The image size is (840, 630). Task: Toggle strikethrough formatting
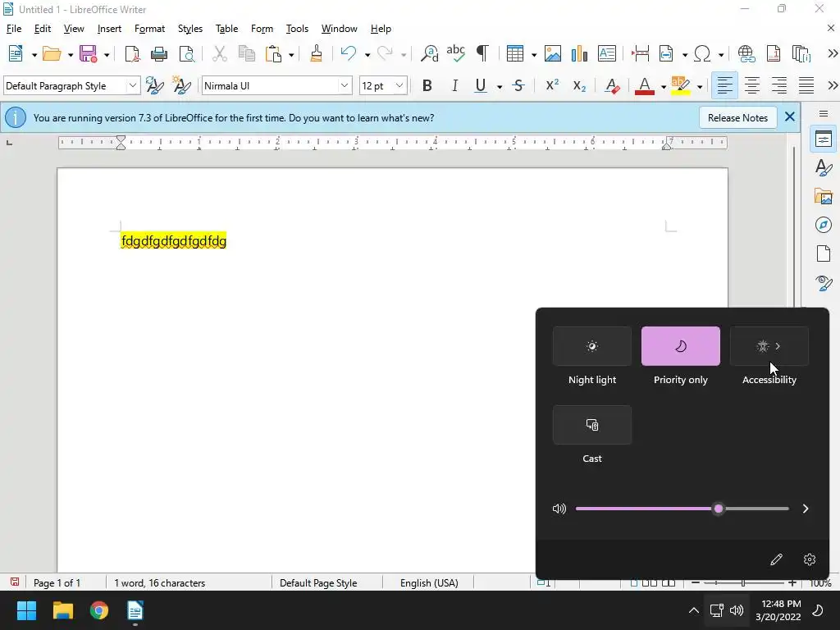(x=518, y=85)
